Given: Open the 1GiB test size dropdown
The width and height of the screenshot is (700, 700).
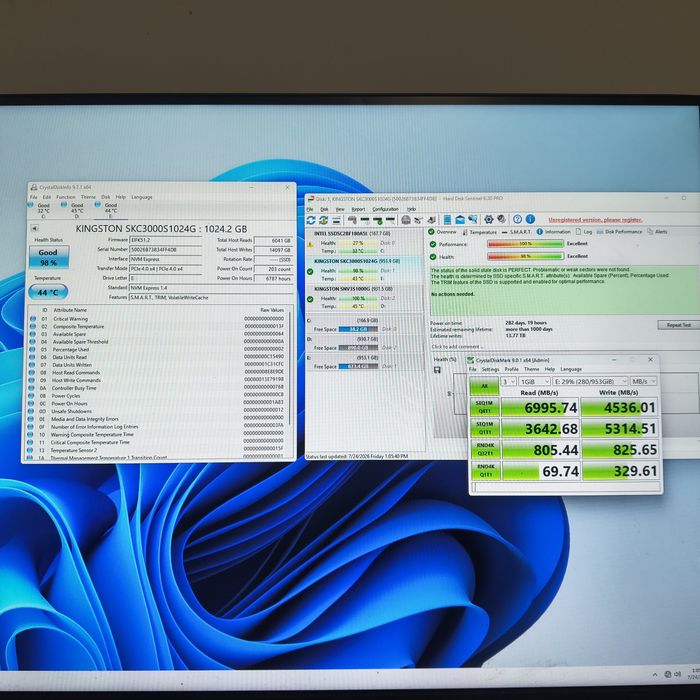Looking at the screenshot, I should point(534,382).
